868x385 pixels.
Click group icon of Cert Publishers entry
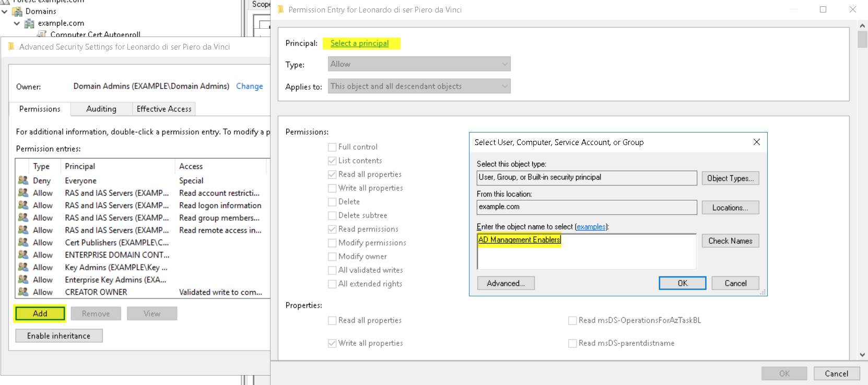click(x=23, y=243)
